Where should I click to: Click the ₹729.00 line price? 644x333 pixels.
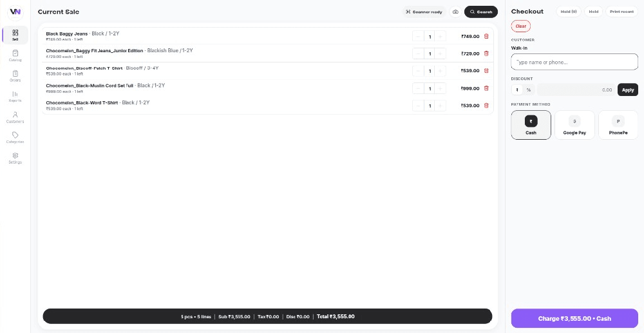coord(470,54)
